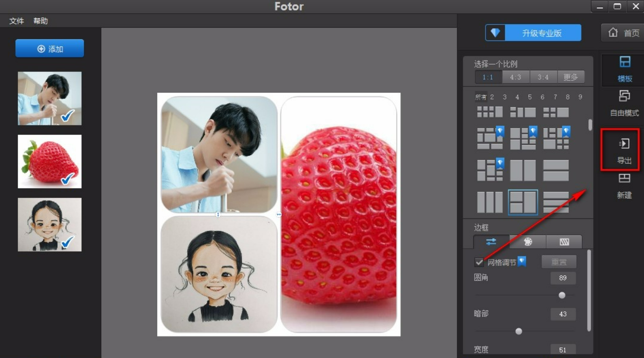644x358 pixels.
Task: Pick middle premium template in second row
Action: point(523,138)
